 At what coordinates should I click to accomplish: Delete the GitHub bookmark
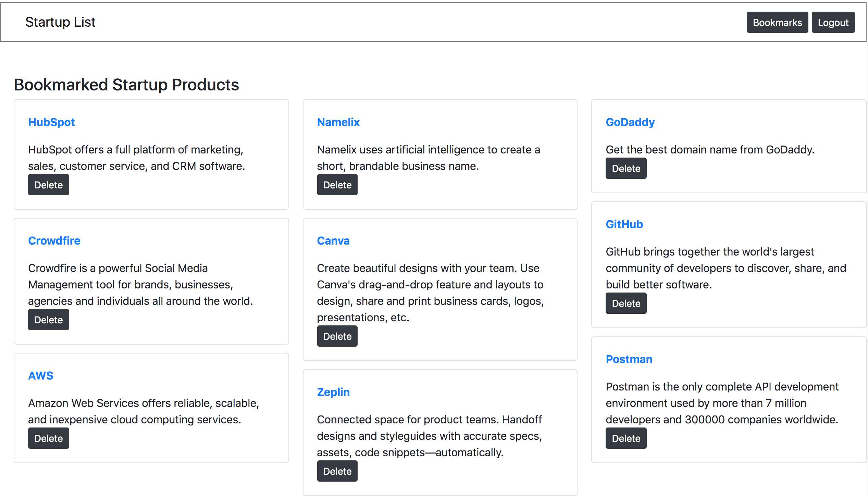click(x=626, y=303)
